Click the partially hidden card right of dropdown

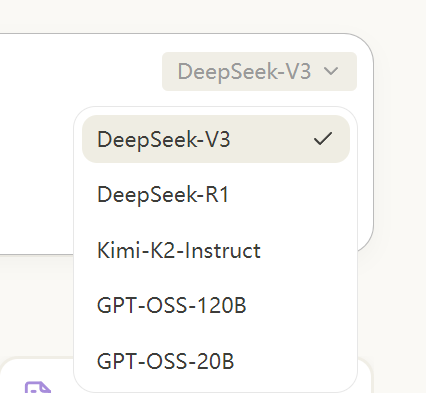click(x=364, y=376)
